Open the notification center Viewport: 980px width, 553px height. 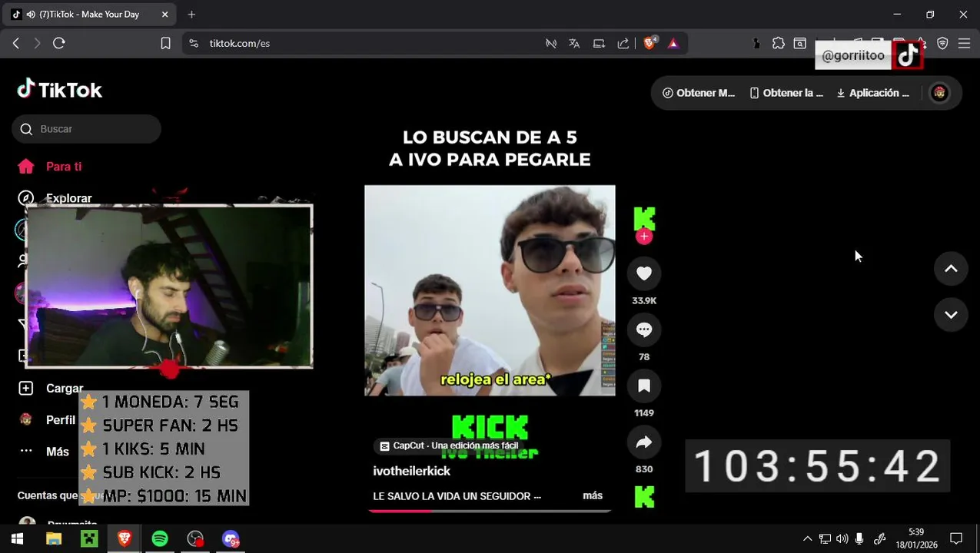point(956,539)
